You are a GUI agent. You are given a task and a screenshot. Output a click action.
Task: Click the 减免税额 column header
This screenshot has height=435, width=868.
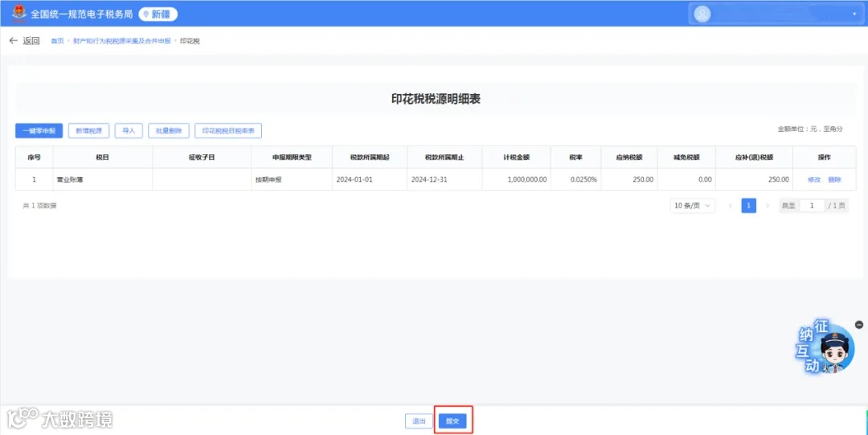pos(686,158)
